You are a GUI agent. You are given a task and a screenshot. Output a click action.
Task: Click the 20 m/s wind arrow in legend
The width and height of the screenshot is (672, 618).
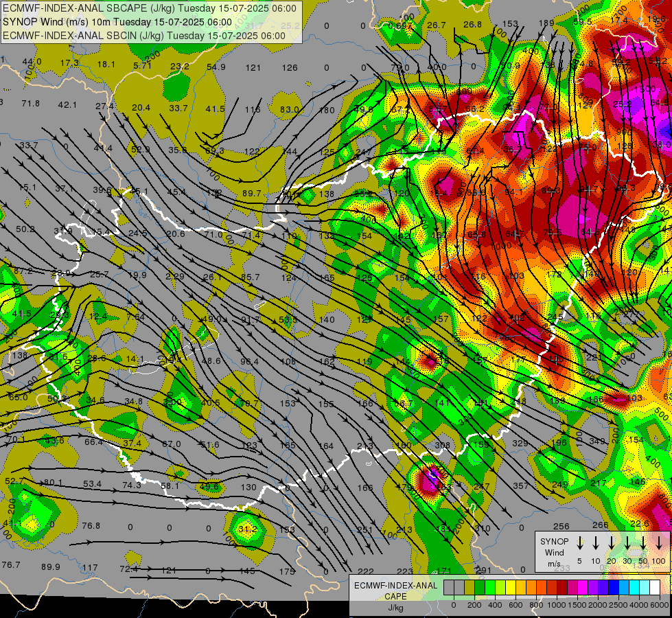click(612, 543)
